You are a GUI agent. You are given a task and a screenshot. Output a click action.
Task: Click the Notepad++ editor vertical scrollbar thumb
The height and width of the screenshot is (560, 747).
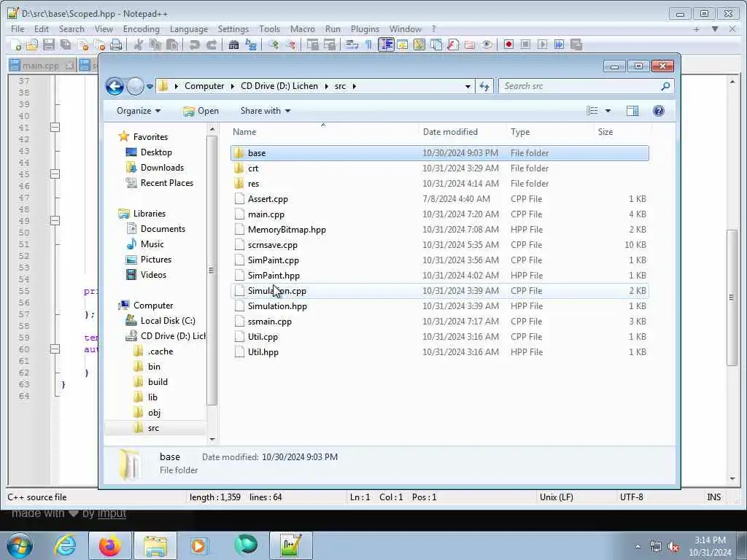tap(732, 297)
